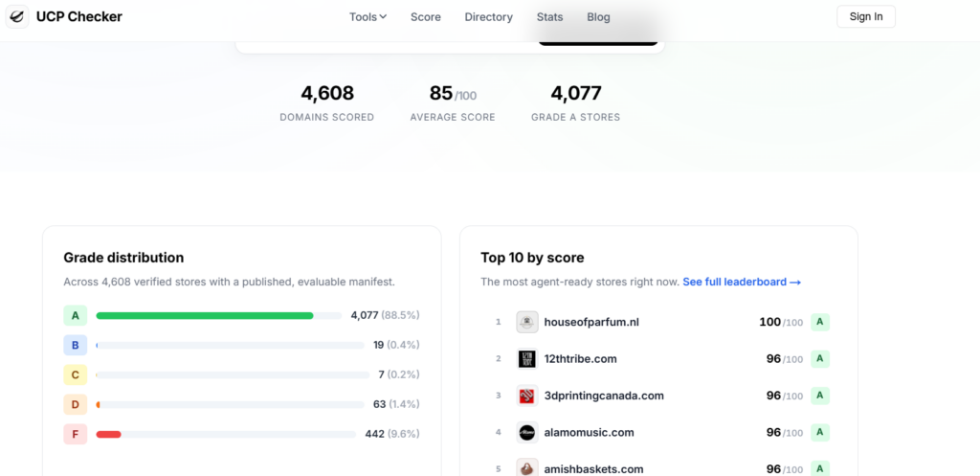This screenshot has width=980, height=476.
Task: Click the 7 (0.2%) count
Action: (x=399, y=374)
